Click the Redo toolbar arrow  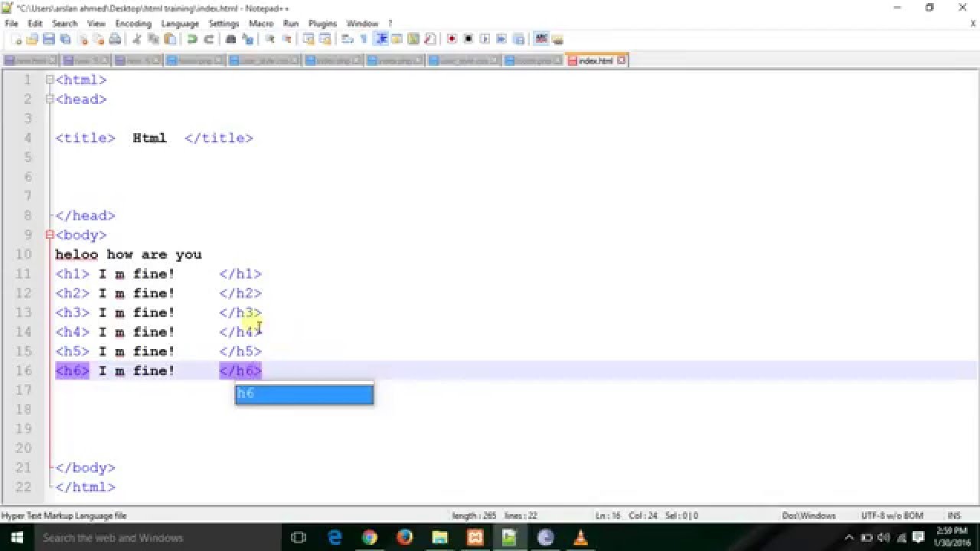[x=209, y=39]
